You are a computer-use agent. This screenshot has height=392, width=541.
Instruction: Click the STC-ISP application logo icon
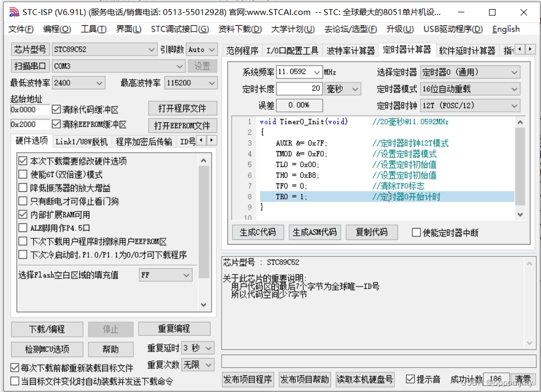pos(14,12)
